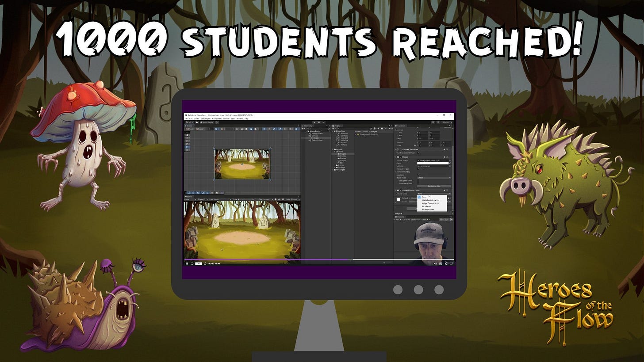Adjust the Game view Scale slider
The image size is (644, 362).
pos(245,199)
